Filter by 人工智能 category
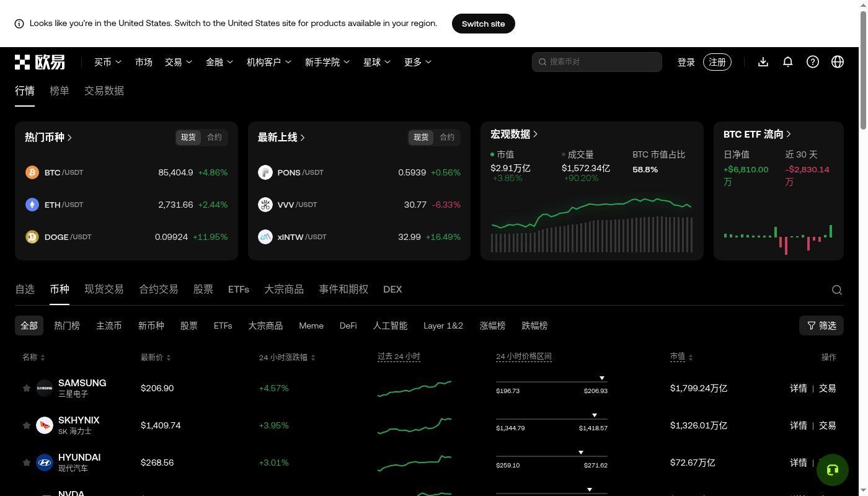 (390, 325)
